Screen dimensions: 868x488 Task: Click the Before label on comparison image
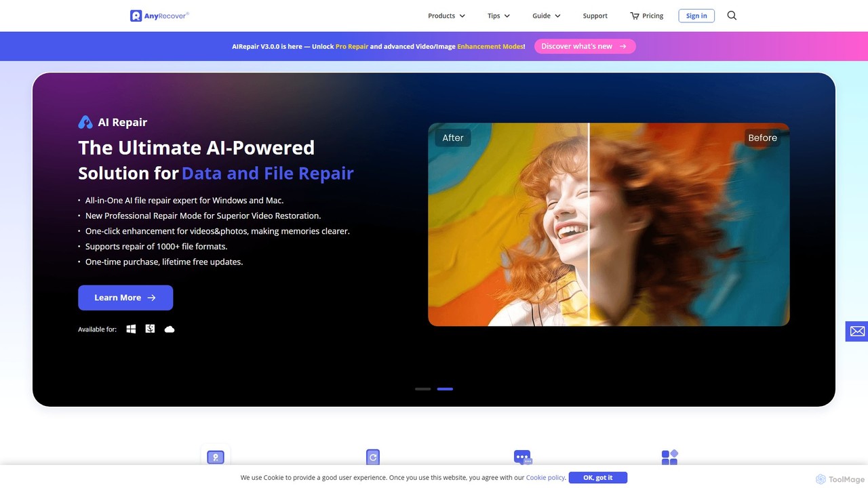click(x=762, y=138)
